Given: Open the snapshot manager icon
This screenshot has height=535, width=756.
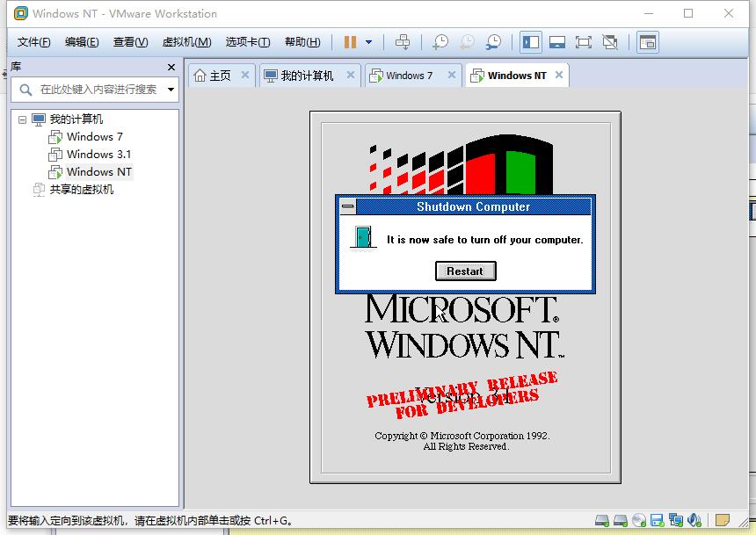Looking at the screenshot, I should (493, 42).
